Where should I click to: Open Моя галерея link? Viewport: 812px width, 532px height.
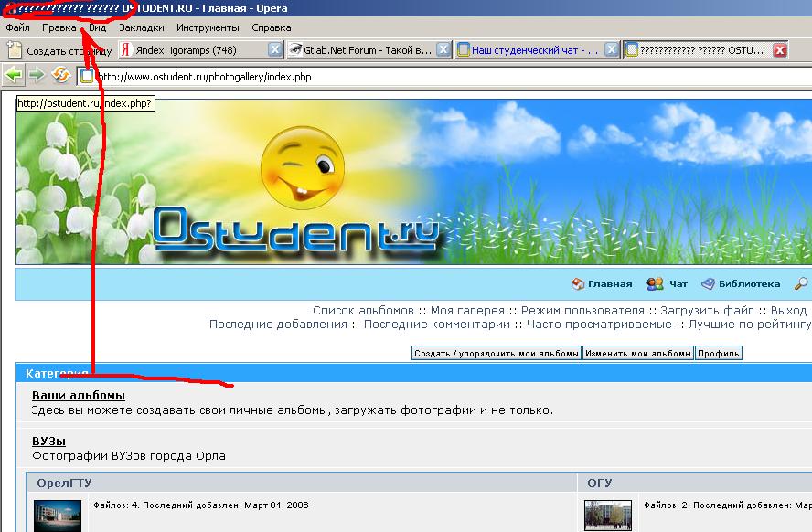click(x=467, y=311)
